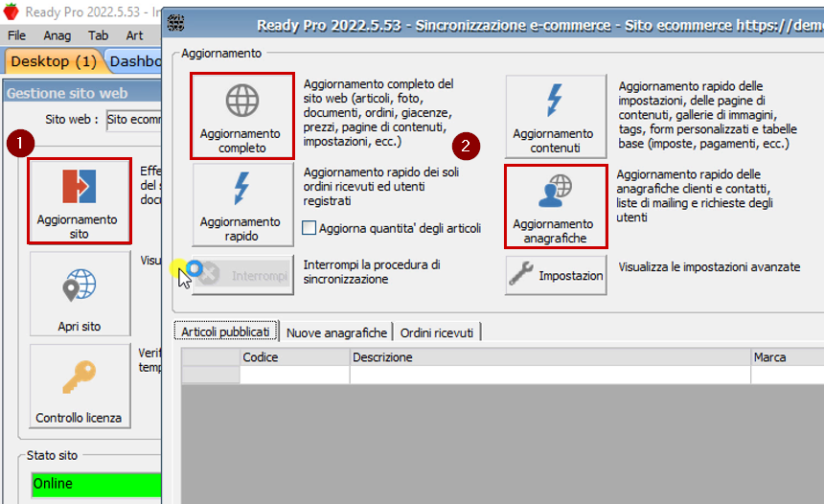
Task: Select the Articoli pubblicati tab
Action: [x=225, y=332]
